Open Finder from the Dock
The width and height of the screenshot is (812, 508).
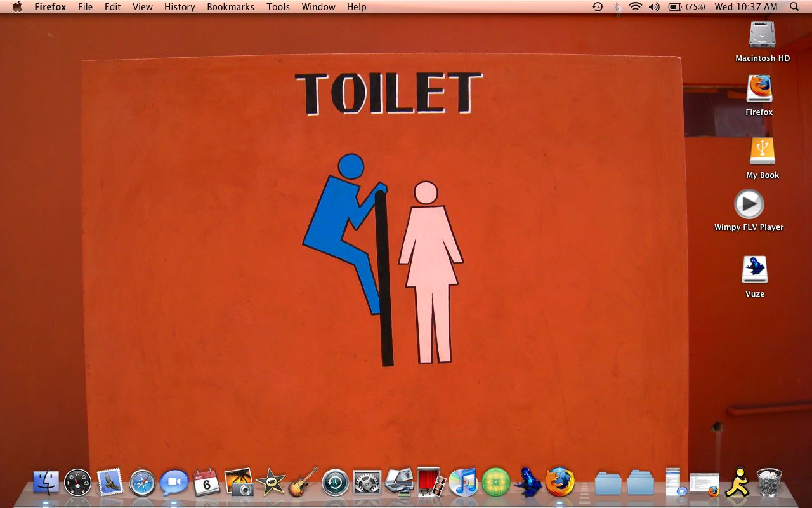(x=46, y=483)
